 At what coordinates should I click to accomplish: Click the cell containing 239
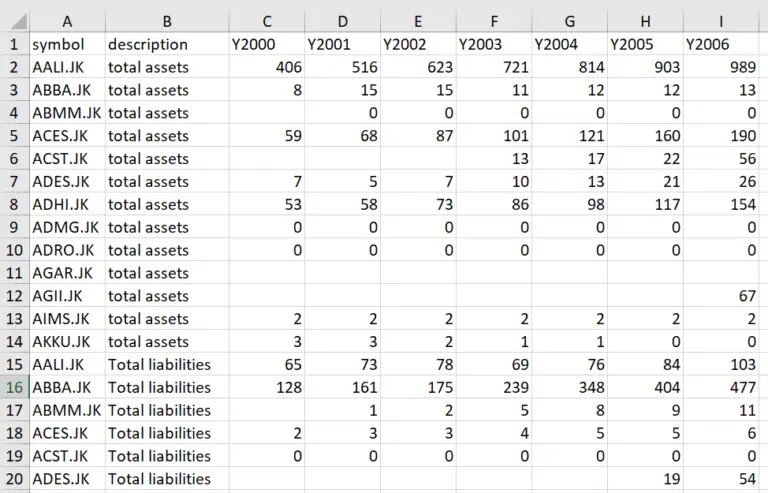pyautogui.click(x=493, y=387)
